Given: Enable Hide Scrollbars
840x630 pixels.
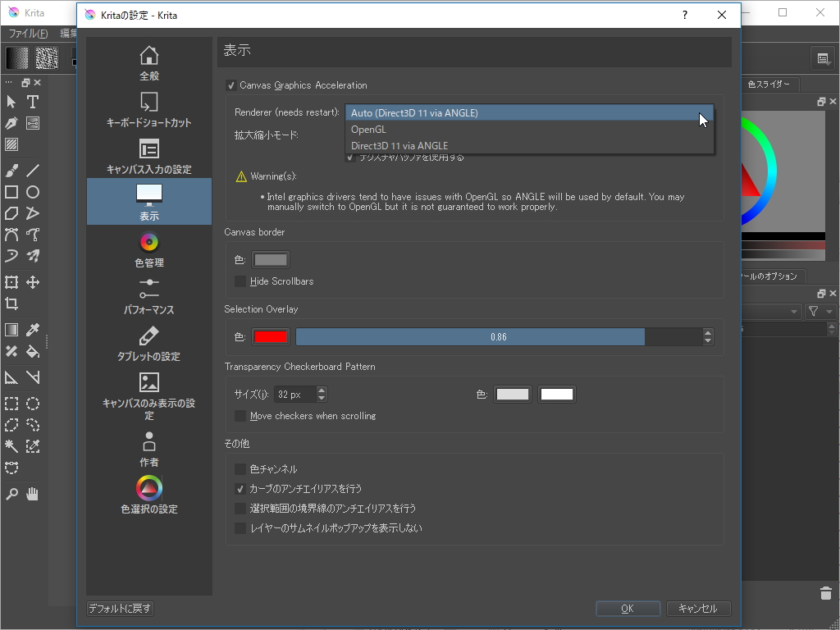Looking at the screenshot, I should pyautogui.click(x=239, y=281).
